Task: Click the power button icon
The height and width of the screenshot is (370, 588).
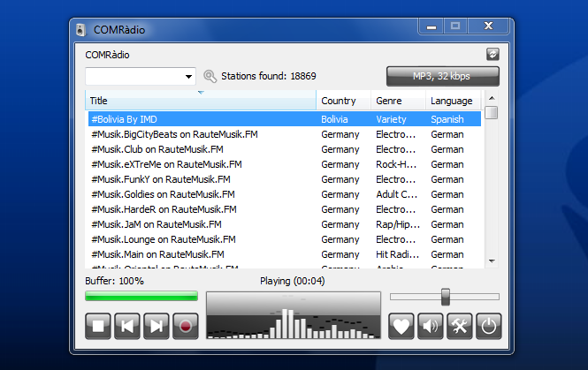Action: (x=487, y=326)
